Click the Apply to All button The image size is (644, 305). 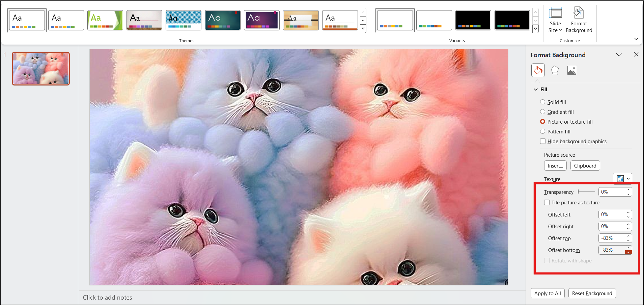[547, 293]
